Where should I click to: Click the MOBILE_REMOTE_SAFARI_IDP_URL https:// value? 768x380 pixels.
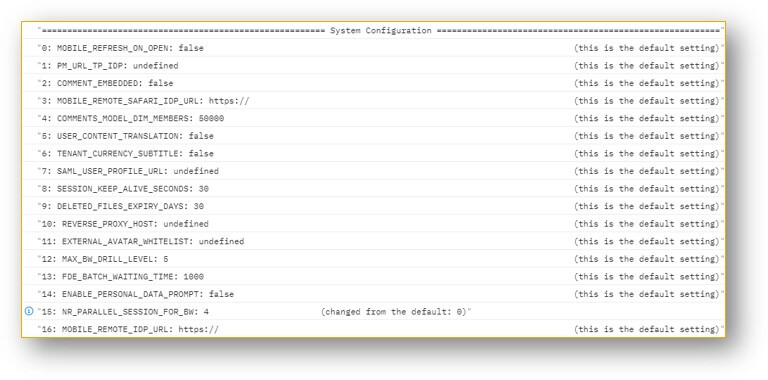(229, 101)
